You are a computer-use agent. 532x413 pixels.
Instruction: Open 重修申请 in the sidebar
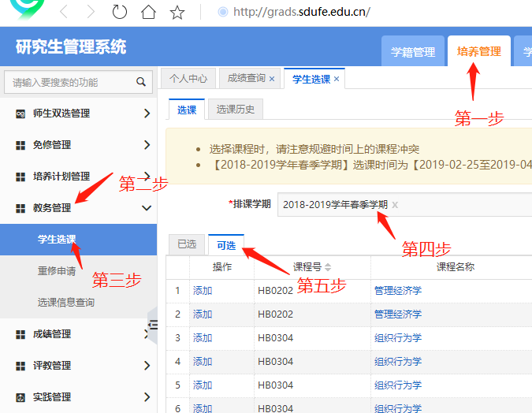click(57, 271)
